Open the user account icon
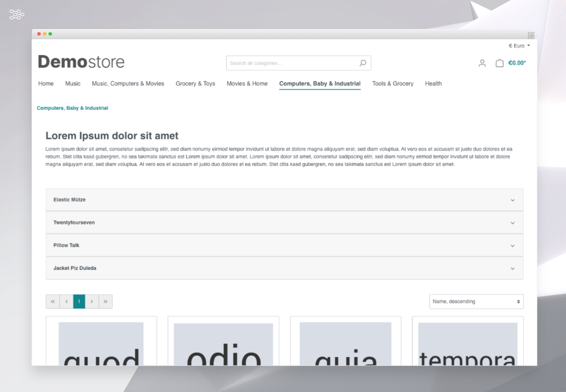The height and width of the screenshot is (392, 566). coord(482,63)
